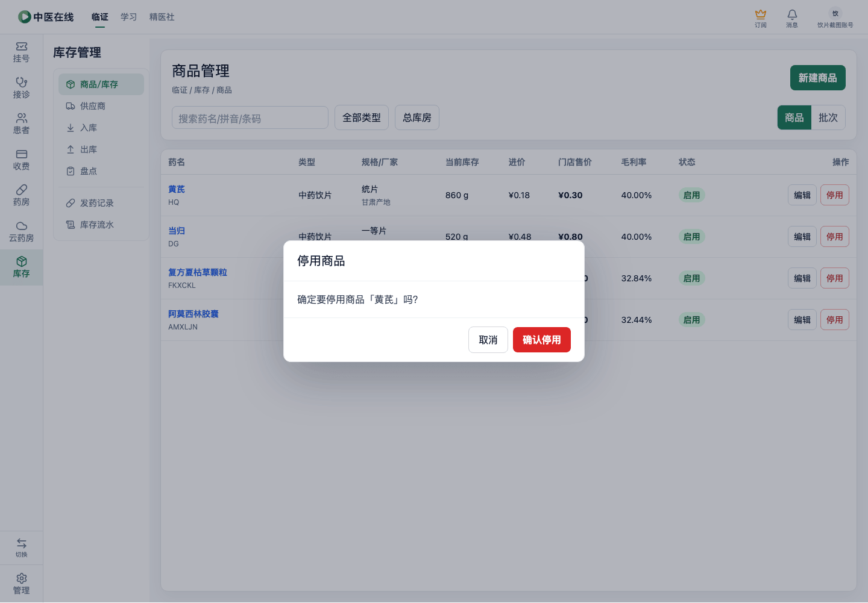Click 停用 for 当归 row
Image resolution: width=868 pixels, height=603 pixels.
click(835, 237)
